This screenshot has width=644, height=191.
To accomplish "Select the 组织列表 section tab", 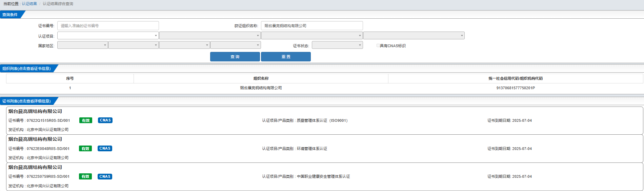I will [27, 69].
